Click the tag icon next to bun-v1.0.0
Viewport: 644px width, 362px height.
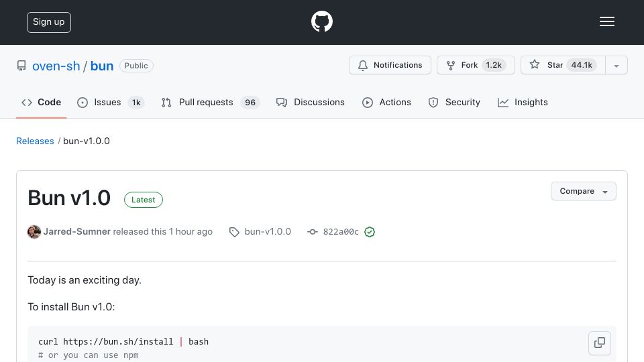tap(234, 233)
